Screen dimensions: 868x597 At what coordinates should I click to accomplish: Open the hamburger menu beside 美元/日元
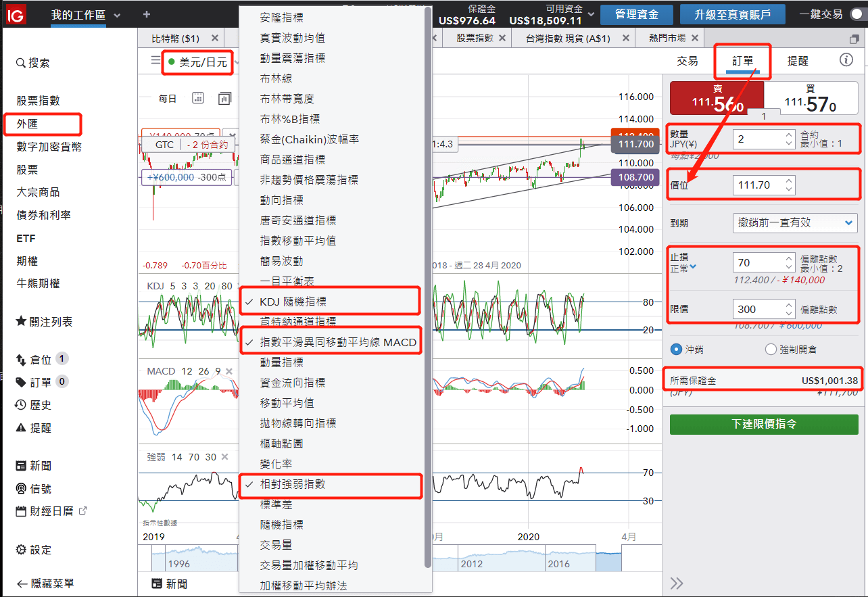pos(155,61)
